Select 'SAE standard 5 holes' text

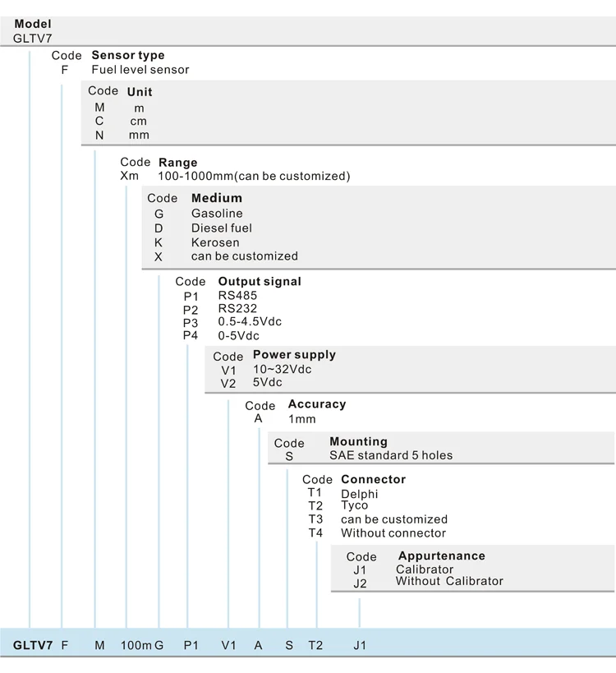point(391,455)
